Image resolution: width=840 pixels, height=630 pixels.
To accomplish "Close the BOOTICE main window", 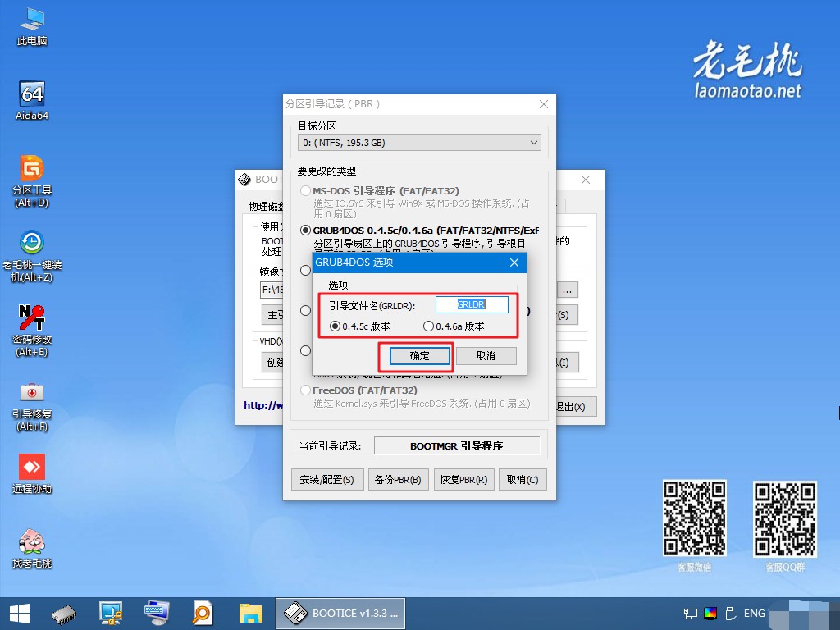I will pyautogui.click(x=586, y=180).
